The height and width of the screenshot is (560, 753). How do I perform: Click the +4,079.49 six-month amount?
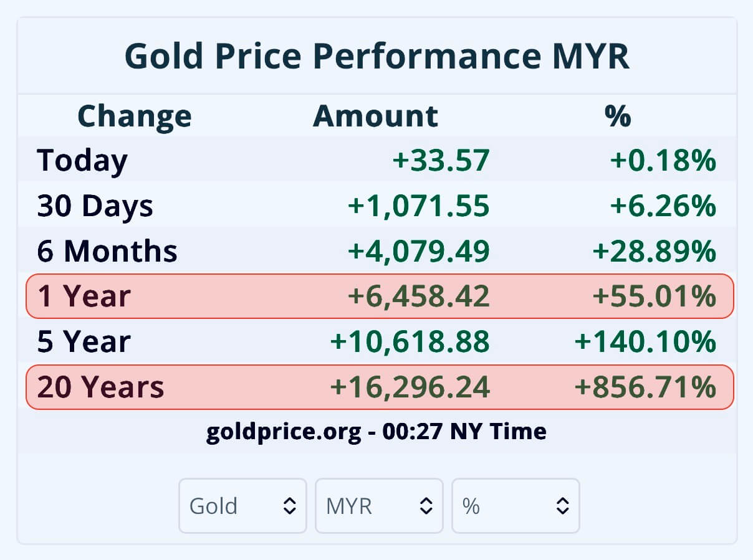point(419,251)
